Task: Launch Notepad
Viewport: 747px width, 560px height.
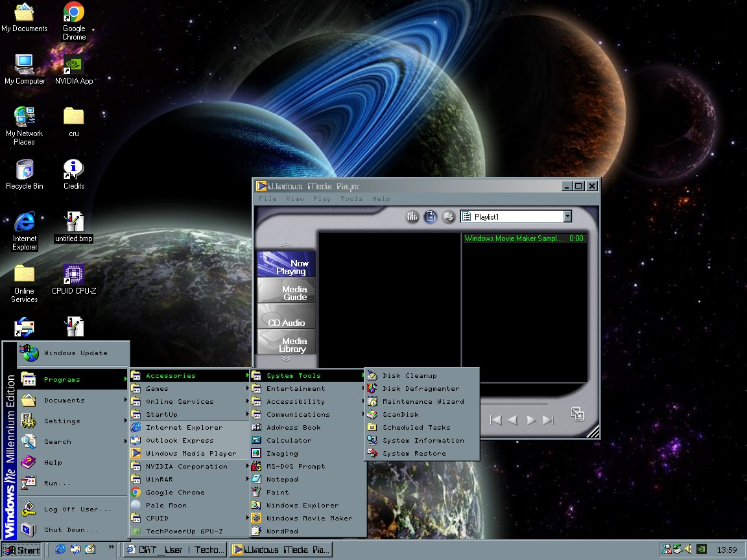Action: coord(308,479)
